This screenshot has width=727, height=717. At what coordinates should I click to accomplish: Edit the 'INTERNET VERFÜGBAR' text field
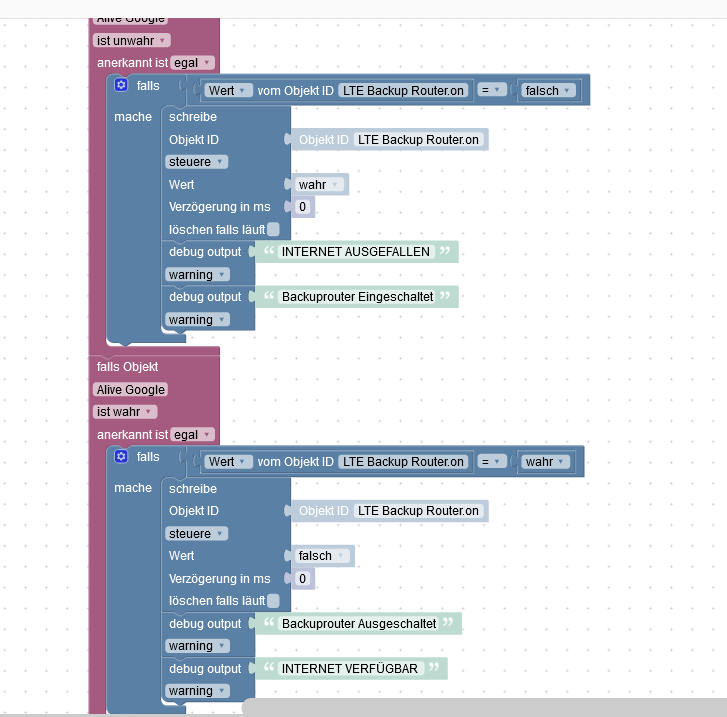coord(350,669)
